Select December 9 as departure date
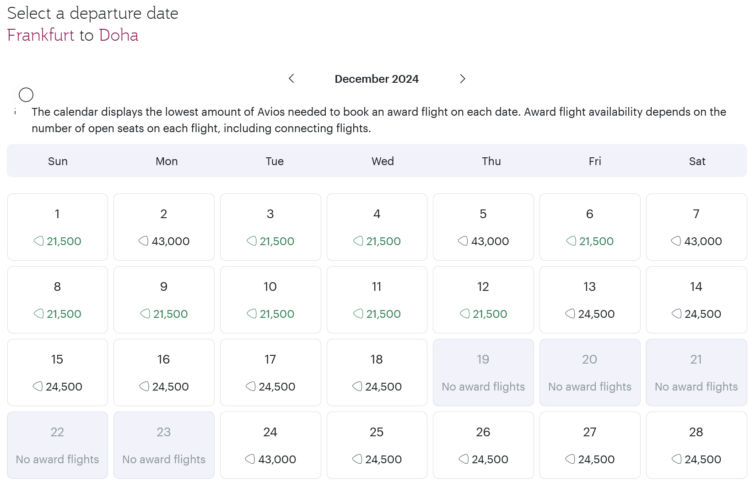 (164, 300)
